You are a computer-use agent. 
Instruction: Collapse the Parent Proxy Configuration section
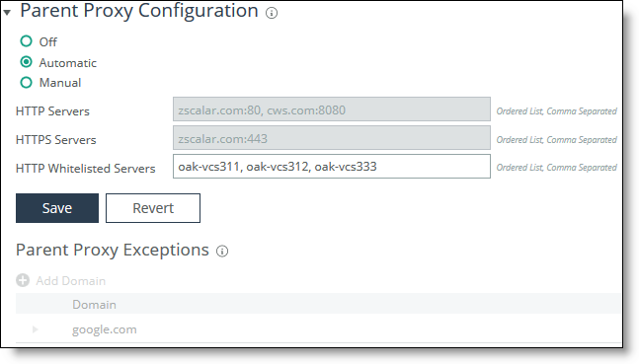(7, 13)
